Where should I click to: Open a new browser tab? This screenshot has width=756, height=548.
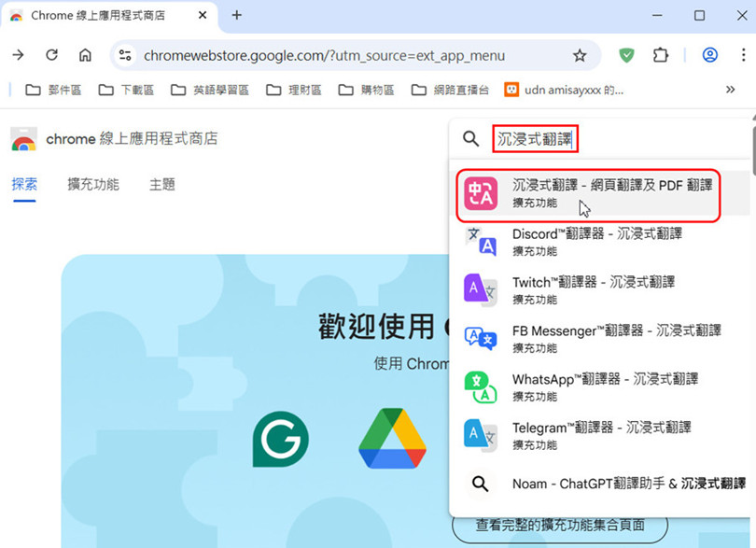click(x=237, y=16)
